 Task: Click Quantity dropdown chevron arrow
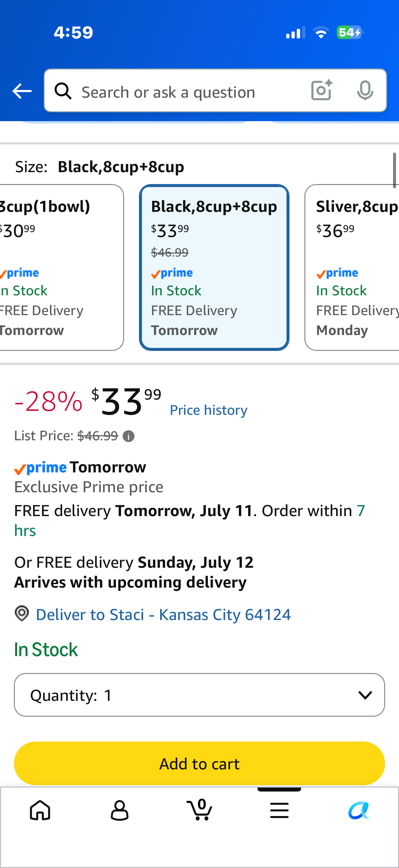point(365,695)
